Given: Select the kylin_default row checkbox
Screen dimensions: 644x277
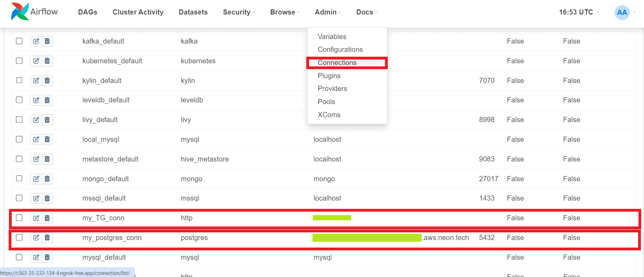Looking at the screenshot, I should 19,80.
